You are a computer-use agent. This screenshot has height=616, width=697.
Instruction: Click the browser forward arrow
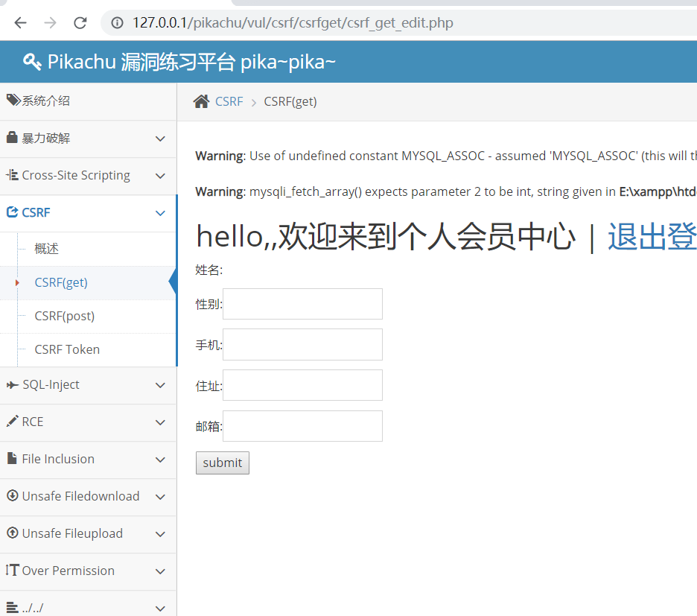[50, 22]
